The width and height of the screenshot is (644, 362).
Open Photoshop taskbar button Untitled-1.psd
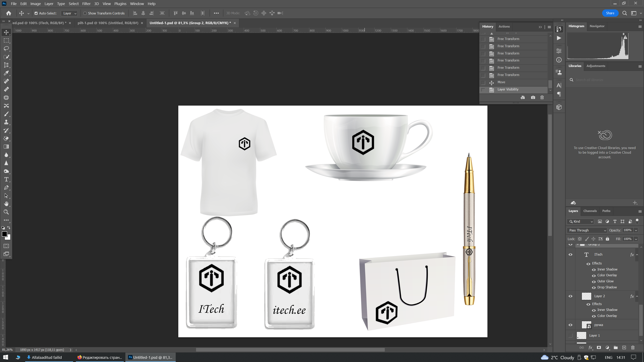[151, 358]
